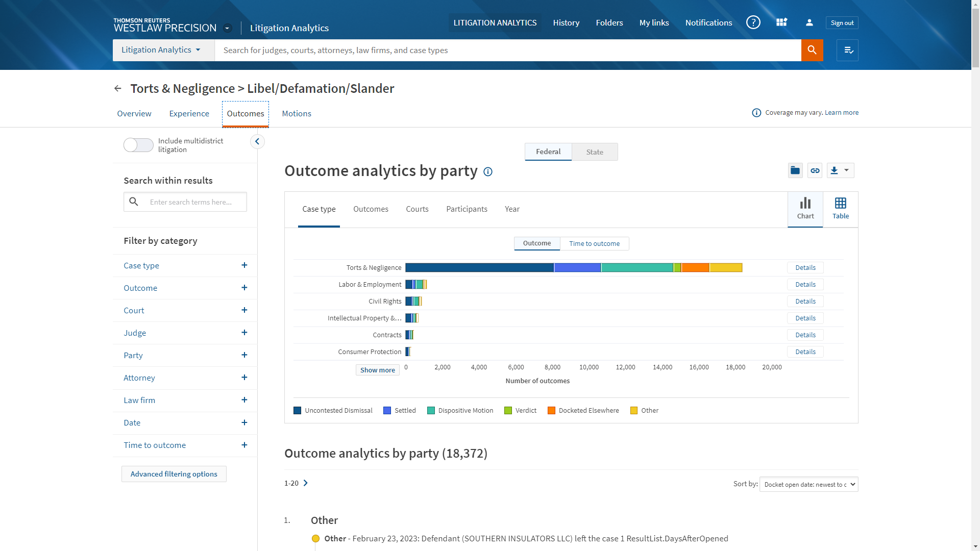
Task: Click the copy link icon
Action: pyautogui.click(x=815, y=170)
